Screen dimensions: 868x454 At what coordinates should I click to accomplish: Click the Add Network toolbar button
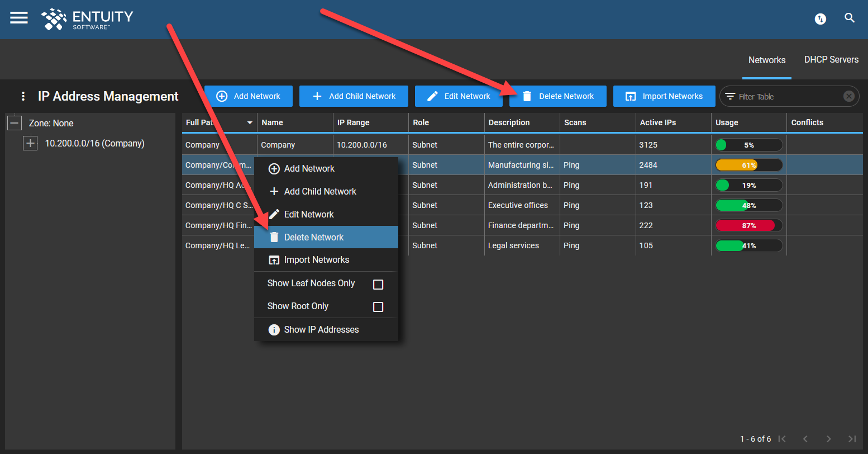click(249, 96)
